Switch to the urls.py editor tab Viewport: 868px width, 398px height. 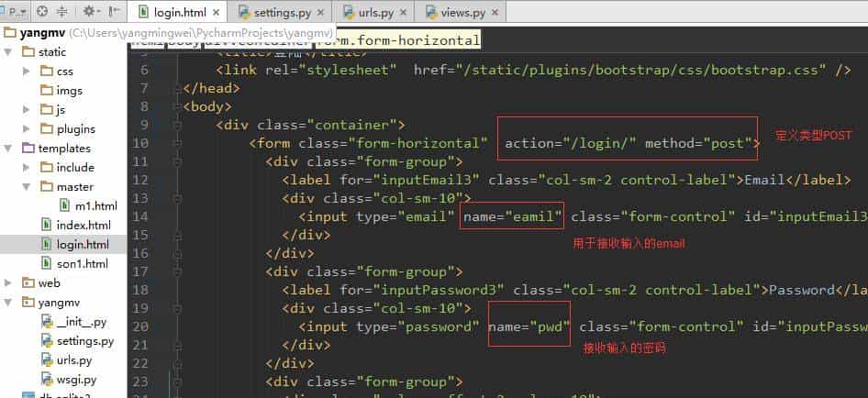pos(375,12)
